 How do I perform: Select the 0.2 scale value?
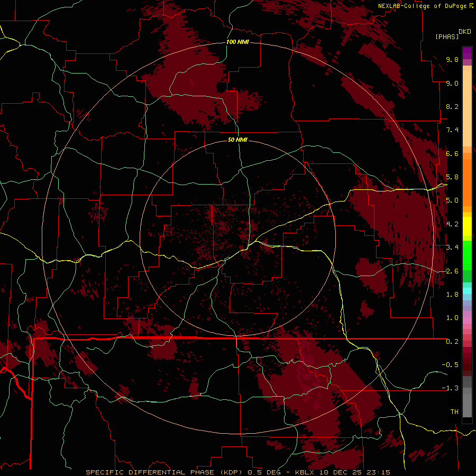[x=452, y=342]
